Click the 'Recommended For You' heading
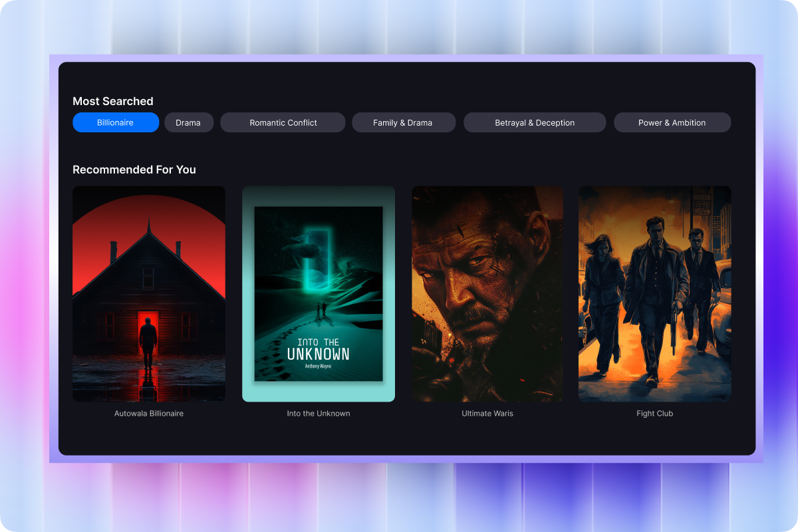 tap(134, 170)
